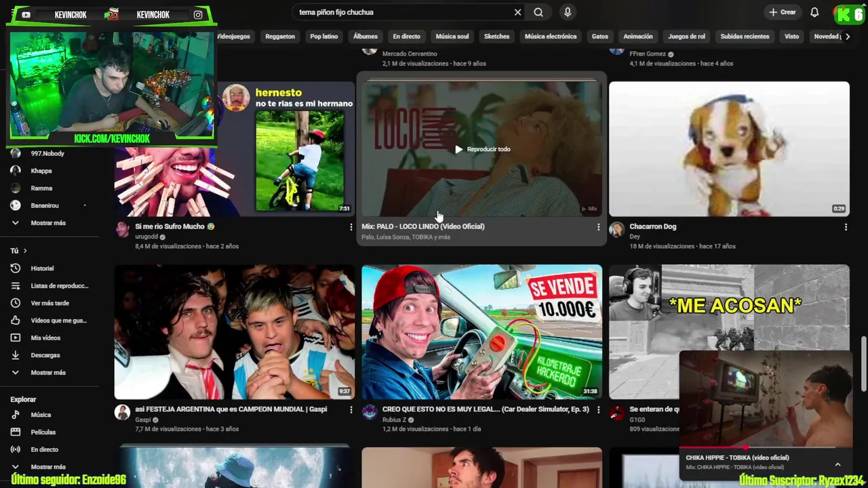Show more filter chips with right arrow
The image size is (868, 488).
point(847,37)
